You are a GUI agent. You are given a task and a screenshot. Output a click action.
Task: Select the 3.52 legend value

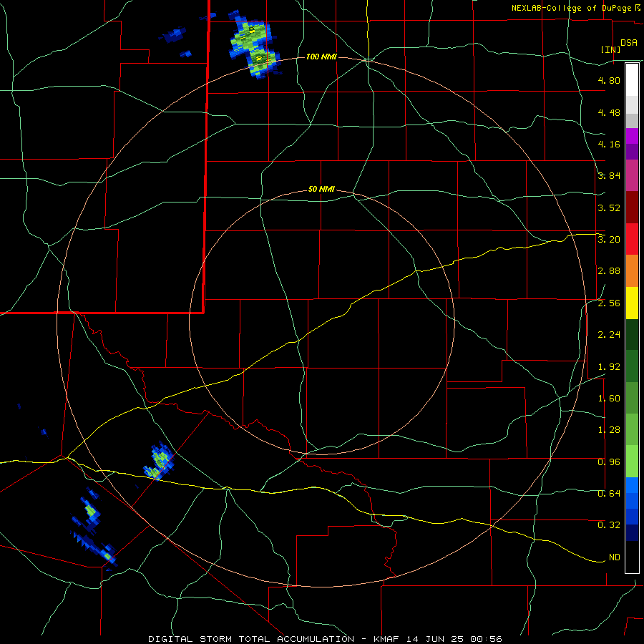tap(609, 208)
